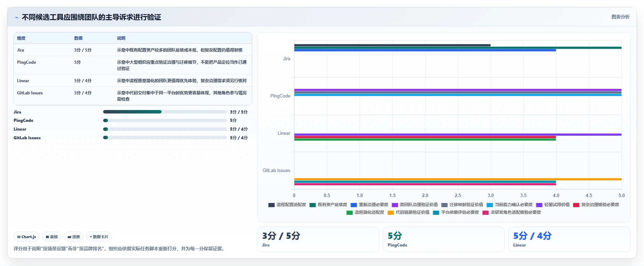Click the 2.5 x-axis tick label
Viewport: 644px width, 266px height.
(x=458, y=196)
